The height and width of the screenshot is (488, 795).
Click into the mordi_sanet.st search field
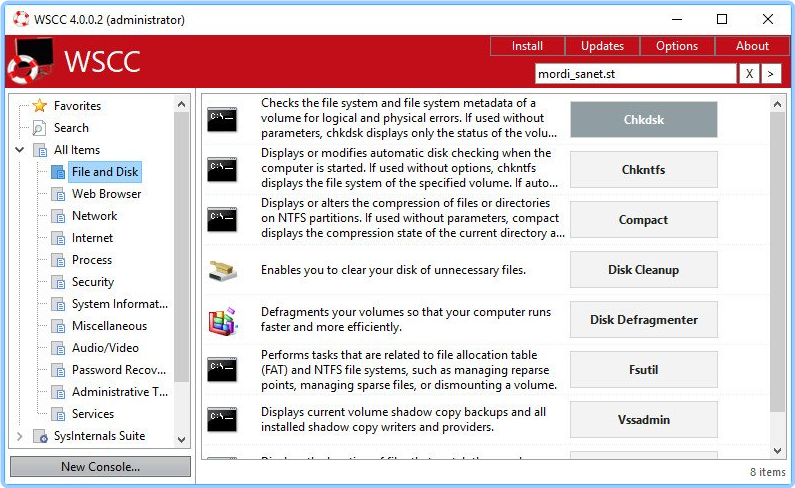(x=635, y=74)
